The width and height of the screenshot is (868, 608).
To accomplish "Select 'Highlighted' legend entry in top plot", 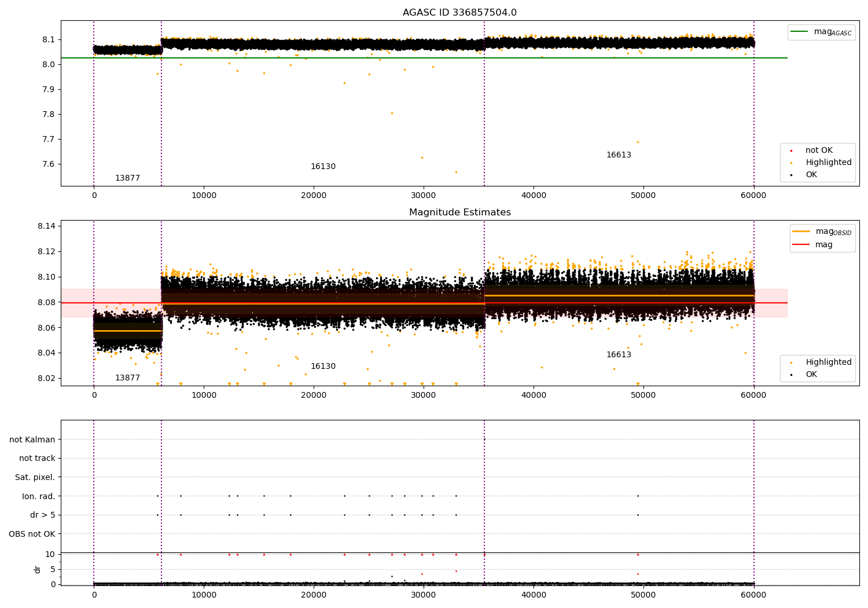I will point(828,163).
